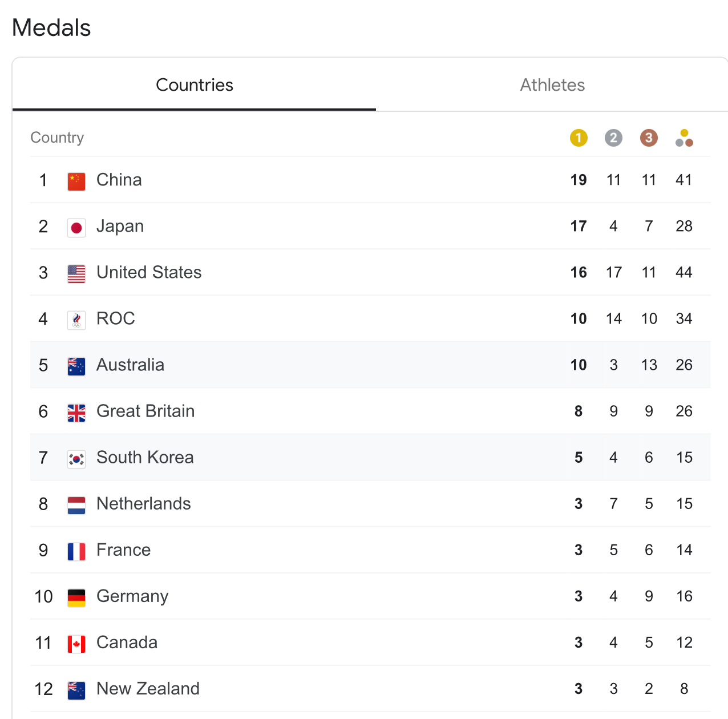Click the bronze medal column icon
The height and width of the screenshot is (719, 728).
649,138
